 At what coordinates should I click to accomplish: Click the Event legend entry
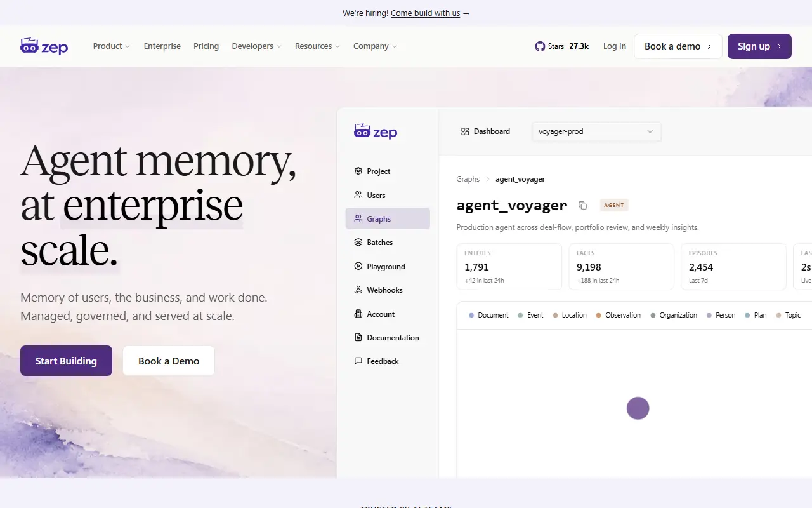point(530,315)
